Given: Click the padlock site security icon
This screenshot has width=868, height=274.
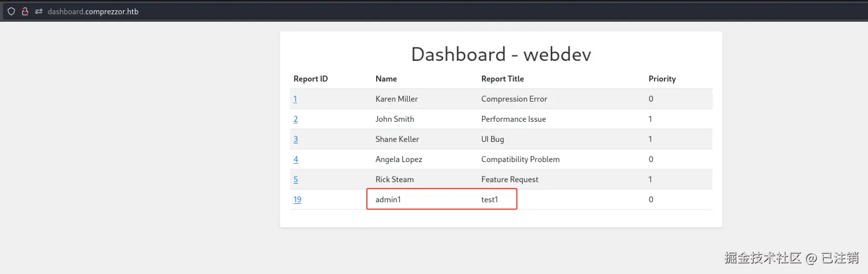Looking at the screenshot, I should click(25, 11).
